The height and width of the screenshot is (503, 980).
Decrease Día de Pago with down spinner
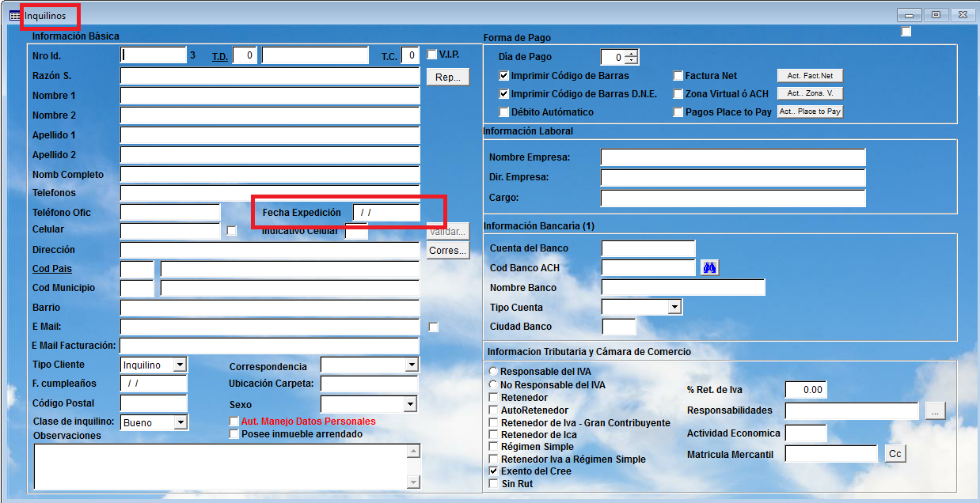(631, 61)
